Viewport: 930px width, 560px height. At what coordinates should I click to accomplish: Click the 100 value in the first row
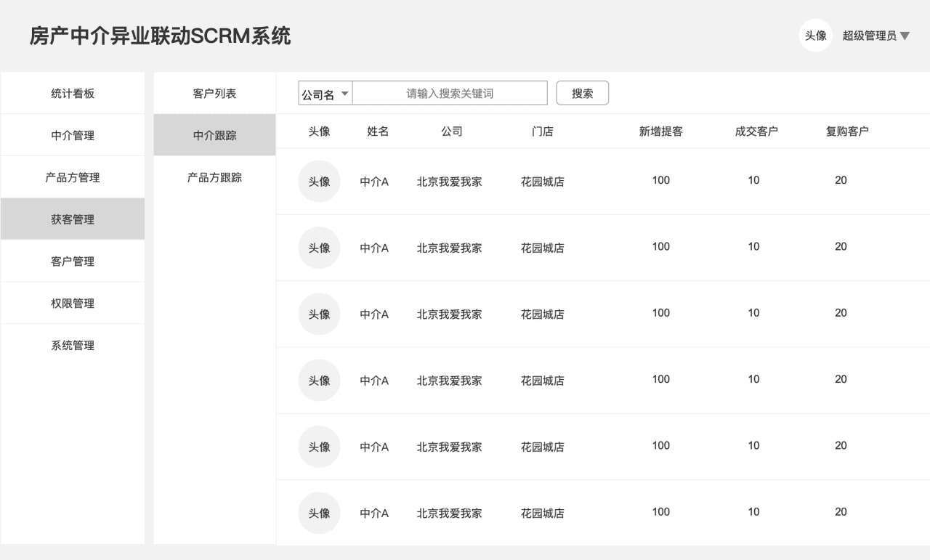(x=660, y=180)
